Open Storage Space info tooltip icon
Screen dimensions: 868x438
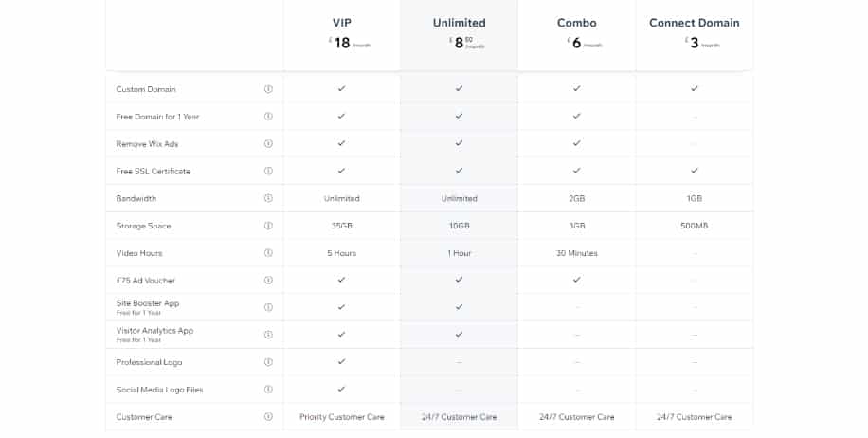click(x=268, y=226)
